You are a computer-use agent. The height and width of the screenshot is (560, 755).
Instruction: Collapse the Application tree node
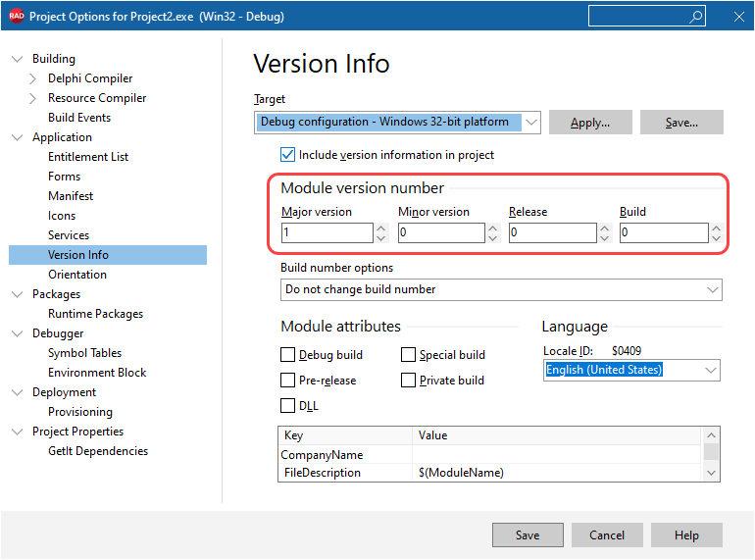(x=18, y=137)
